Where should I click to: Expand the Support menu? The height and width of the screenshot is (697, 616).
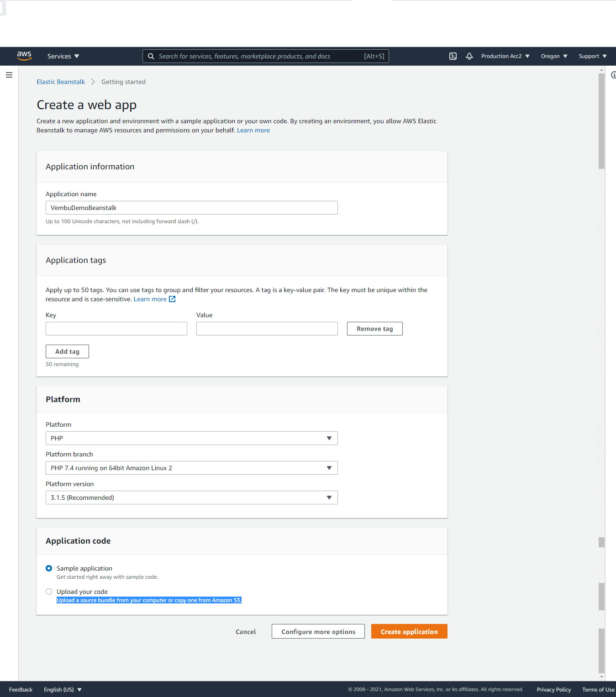coord(593,56)
